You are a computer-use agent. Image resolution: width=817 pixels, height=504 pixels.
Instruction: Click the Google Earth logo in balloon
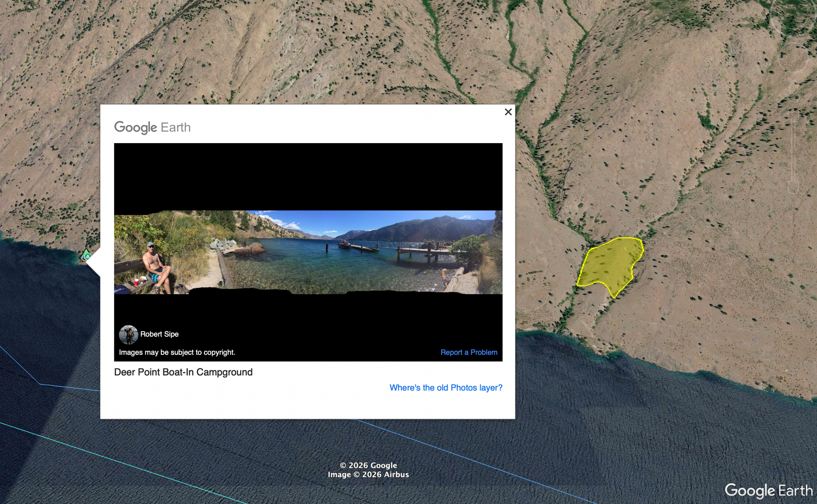[152, 127]
